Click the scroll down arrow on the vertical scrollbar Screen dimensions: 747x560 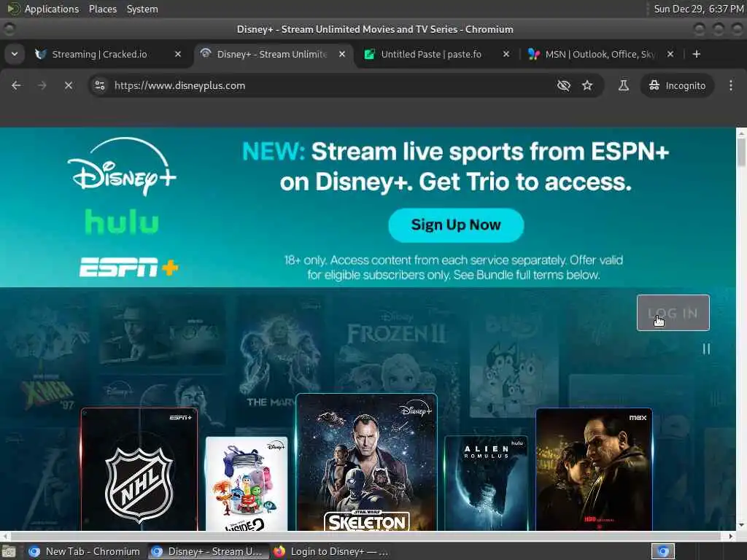click(741, 525)
